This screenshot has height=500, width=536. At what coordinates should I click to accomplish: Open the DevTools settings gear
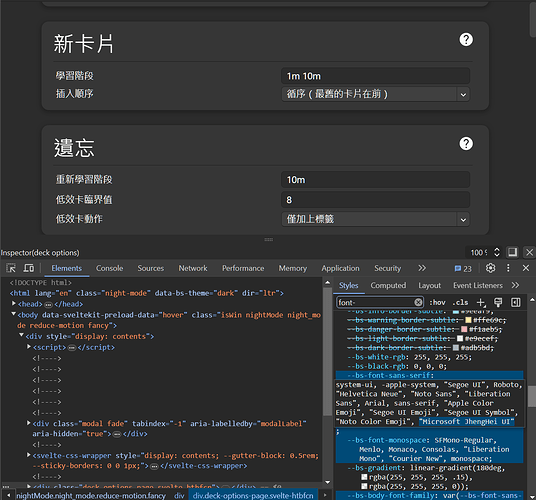click(x=491, y=268)
